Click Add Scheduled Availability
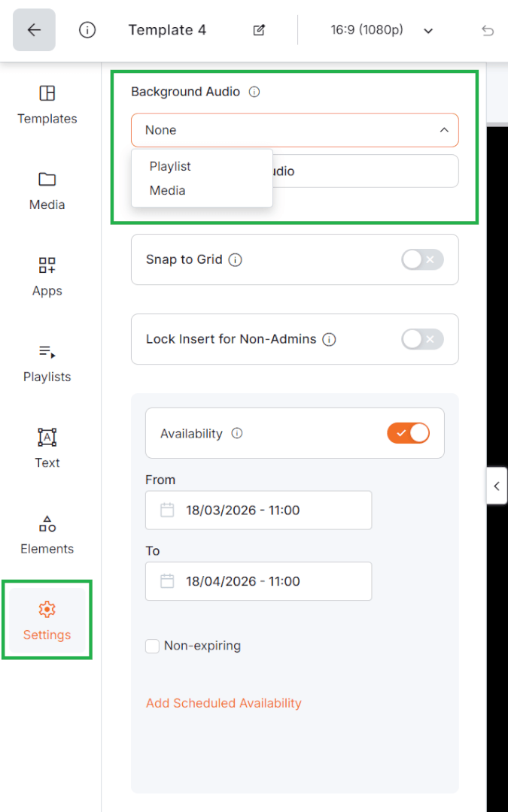The width and height of the screenshot is (508, 812). click(x=224, y=703)
